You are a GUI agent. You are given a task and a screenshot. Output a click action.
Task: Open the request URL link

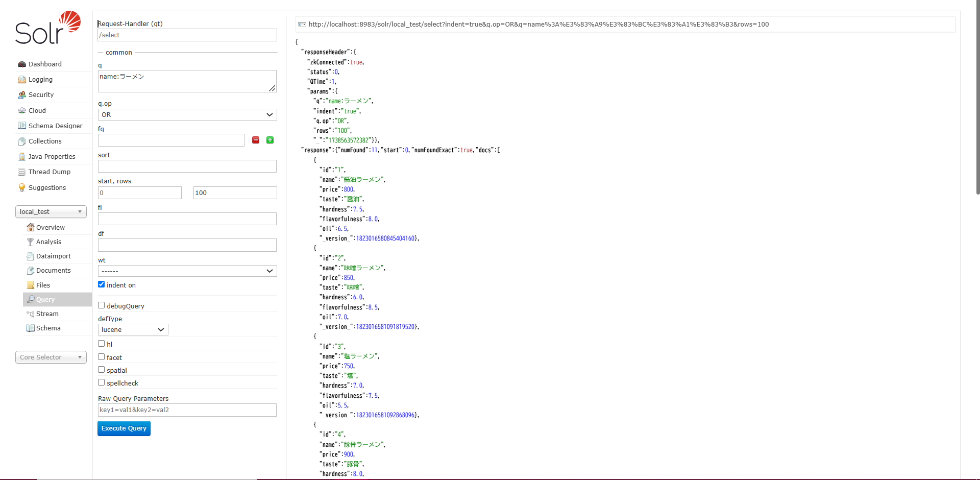(538, 24)
